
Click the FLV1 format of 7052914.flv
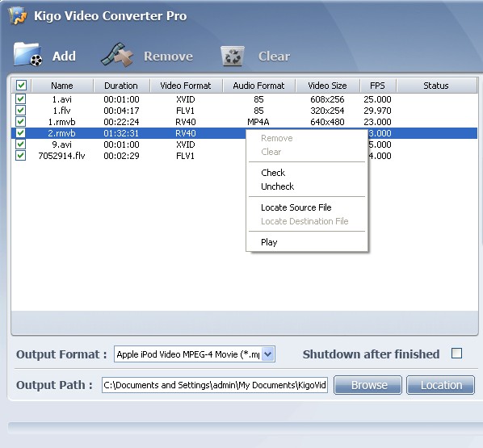pos(186,156)
